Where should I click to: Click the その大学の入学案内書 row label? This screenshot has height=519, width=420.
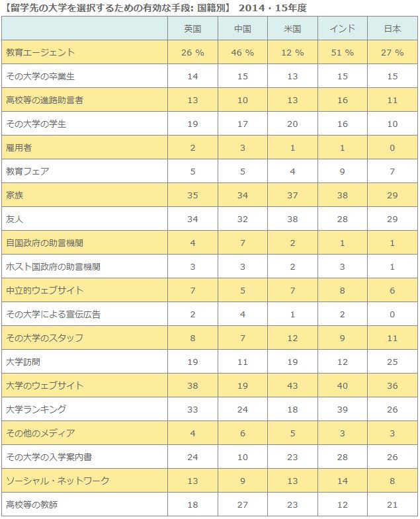(49, 457)
